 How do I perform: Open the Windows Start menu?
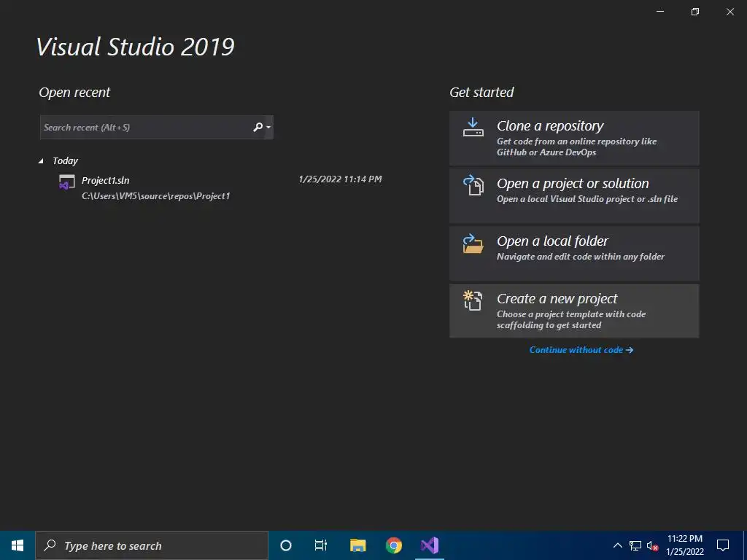(18, 545)
